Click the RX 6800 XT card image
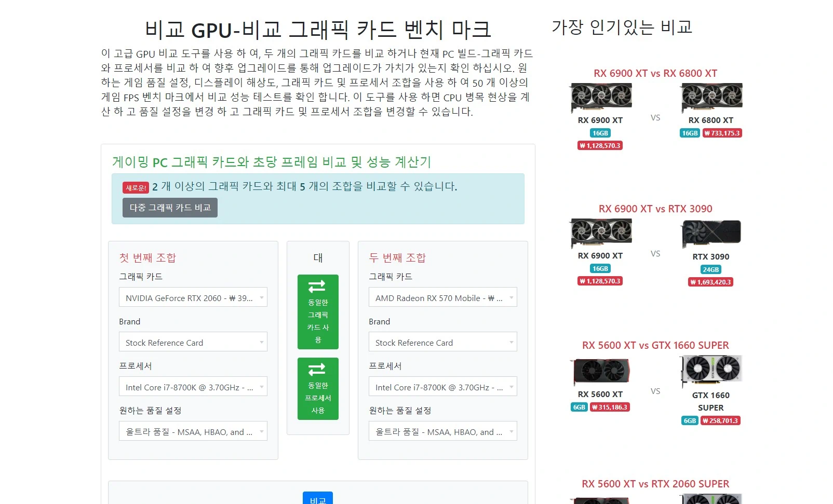The width and height of the screenshot is (833, 504). [x=711, y=98]
